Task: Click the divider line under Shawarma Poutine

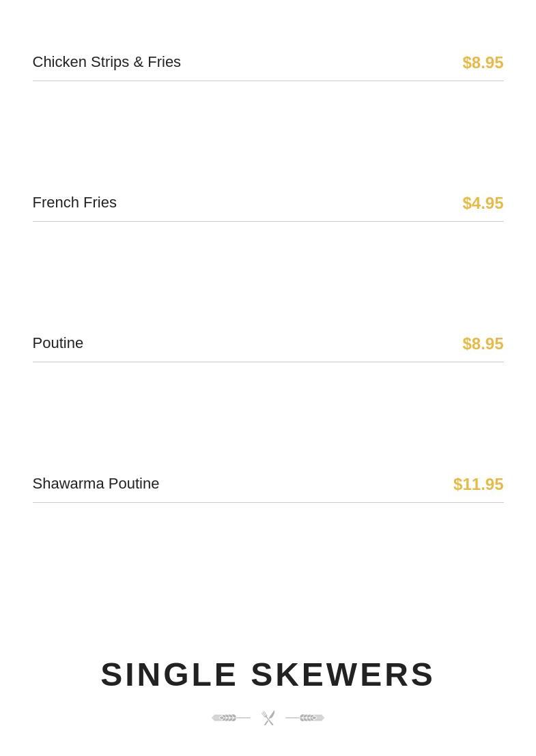Action: [x=268, y=503]
